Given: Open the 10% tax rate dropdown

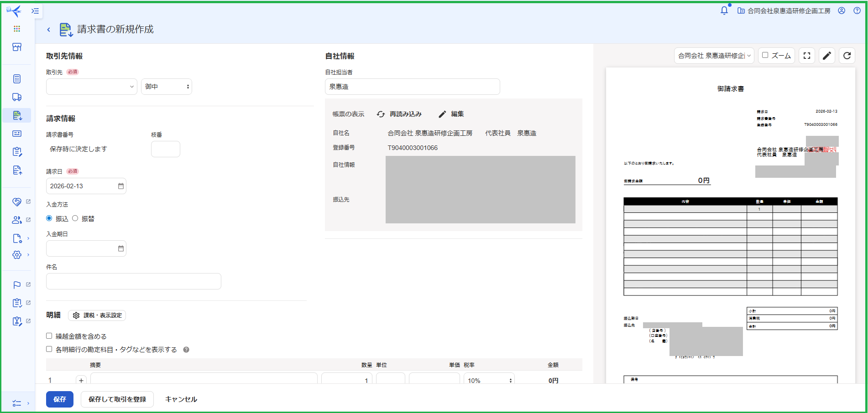Looking at the screenshot, I should point(489,380).
